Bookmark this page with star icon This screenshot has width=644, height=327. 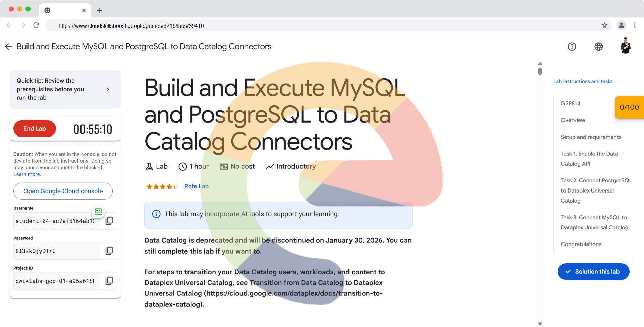[x=604, y=25]
